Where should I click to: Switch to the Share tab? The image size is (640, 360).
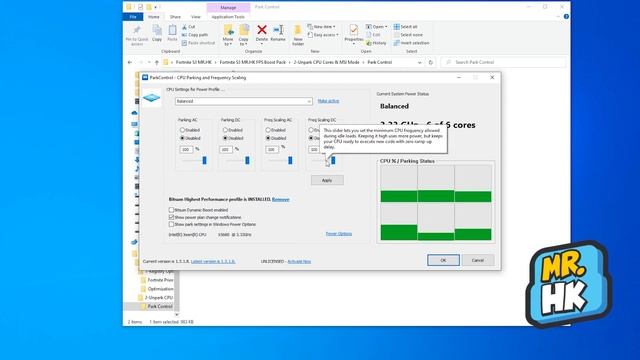(x=175, y=17)
